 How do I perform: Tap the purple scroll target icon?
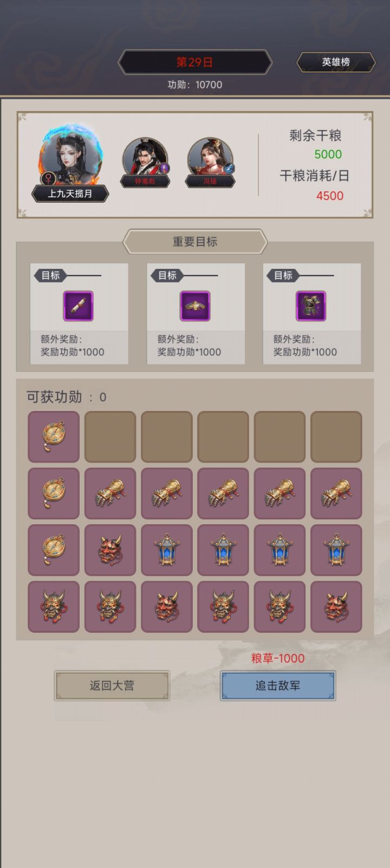click(x=79, y=306)
